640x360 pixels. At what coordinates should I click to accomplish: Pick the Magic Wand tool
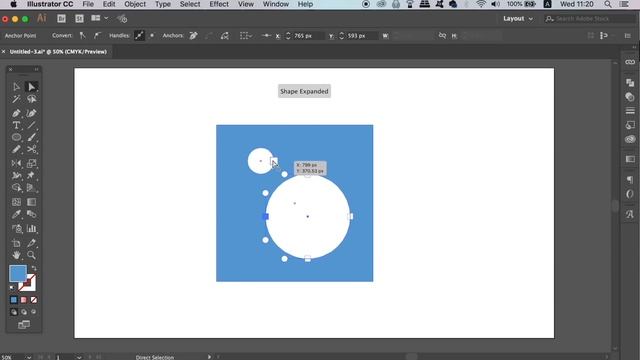16,99
